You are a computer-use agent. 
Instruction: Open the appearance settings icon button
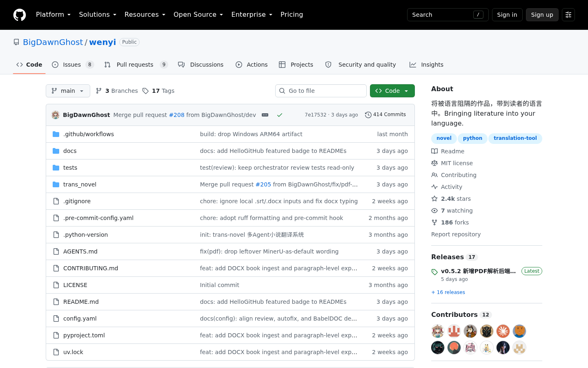click(568, 15)
